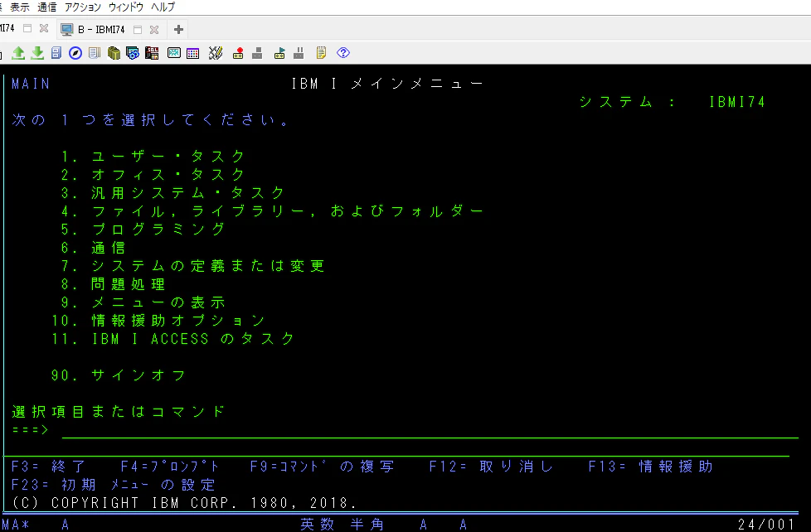Click option 90 サインオフ

119,375
